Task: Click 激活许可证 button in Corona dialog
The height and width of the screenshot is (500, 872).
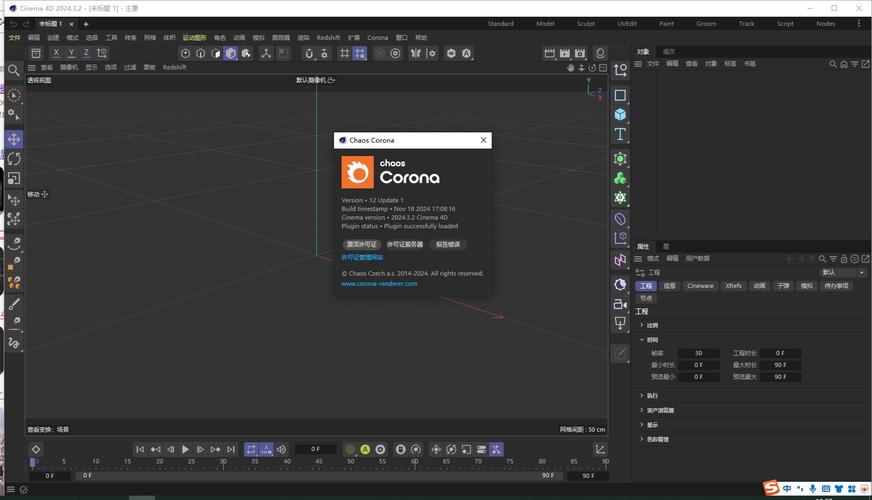Action: 361,245
